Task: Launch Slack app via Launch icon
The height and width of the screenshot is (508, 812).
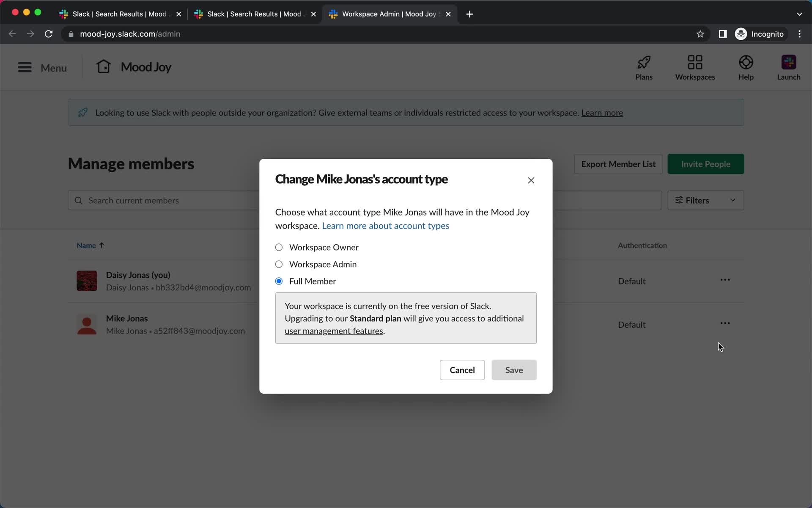Action: click(x=789, y=66)
